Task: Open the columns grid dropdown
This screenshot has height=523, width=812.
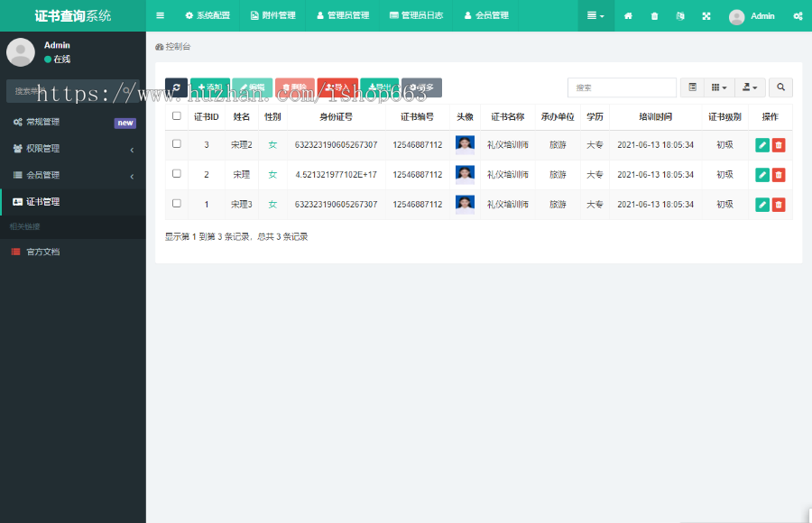Action: click(x=718, y=87)
